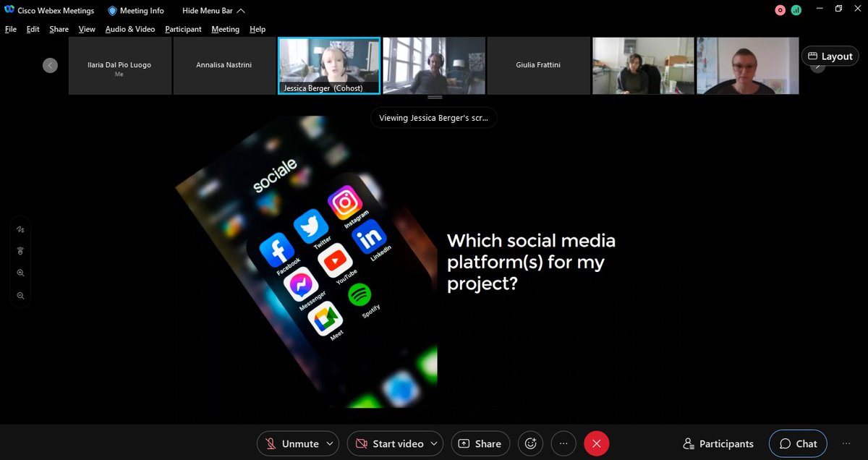Click the Cisco Webex Meetings logo
Image resolution: width=868 pixels, height=460 pixels.
9,11
